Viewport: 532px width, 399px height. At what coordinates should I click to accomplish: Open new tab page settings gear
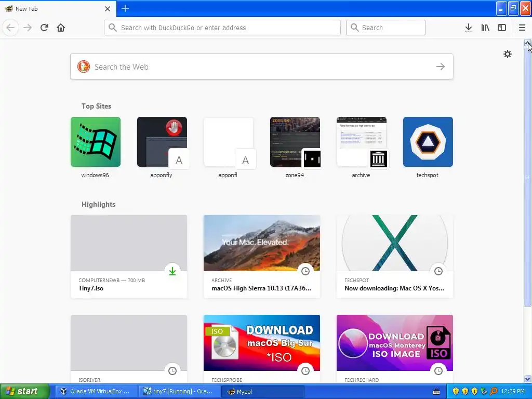tap(507, 54)
